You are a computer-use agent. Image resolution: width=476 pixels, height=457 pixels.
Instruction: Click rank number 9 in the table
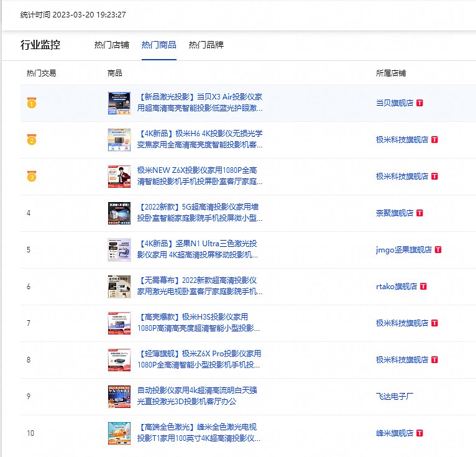(29, 397)
